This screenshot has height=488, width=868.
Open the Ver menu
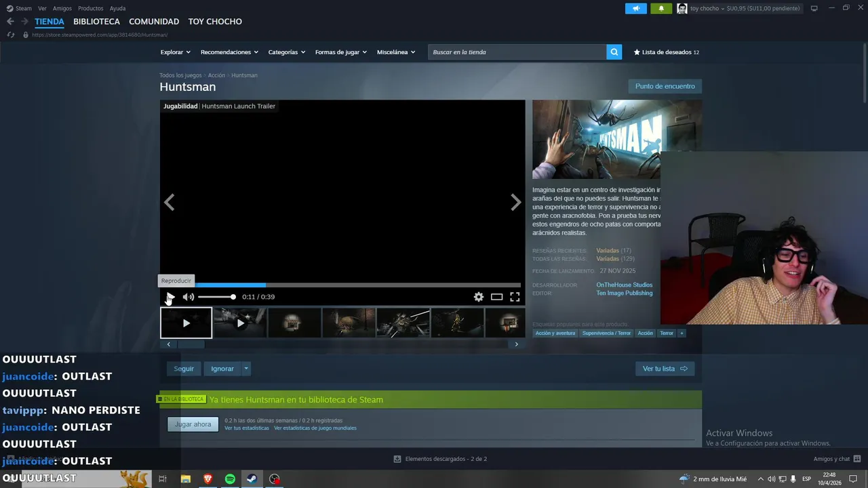(42, 8)
